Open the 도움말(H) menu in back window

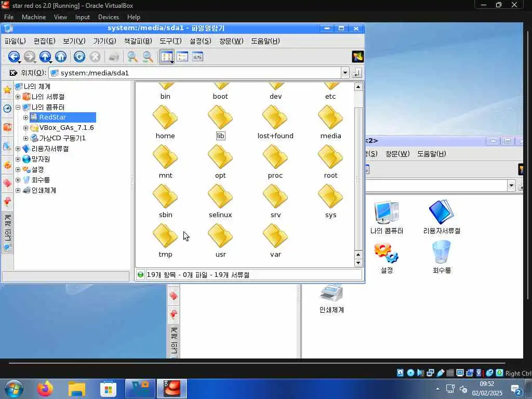(431, 154)
